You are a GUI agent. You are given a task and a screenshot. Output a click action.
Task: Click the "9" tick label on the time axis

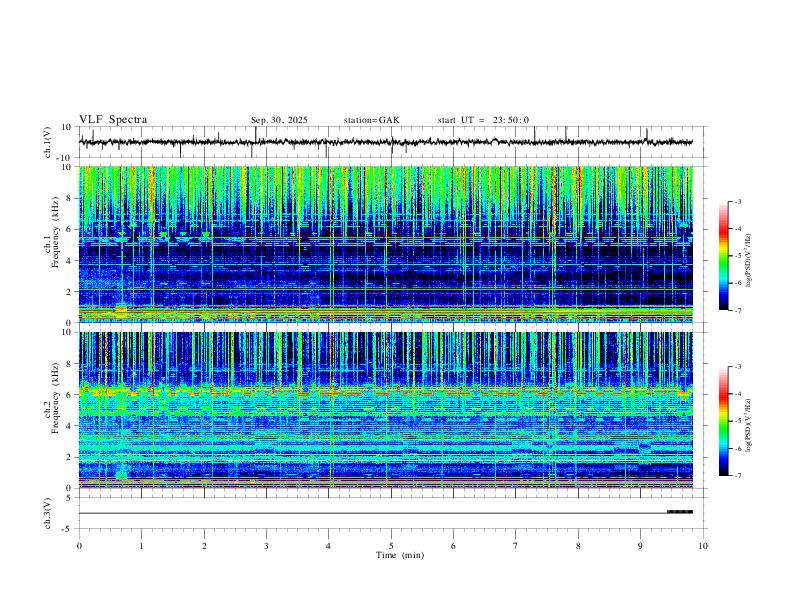click(x=640, y=546)
